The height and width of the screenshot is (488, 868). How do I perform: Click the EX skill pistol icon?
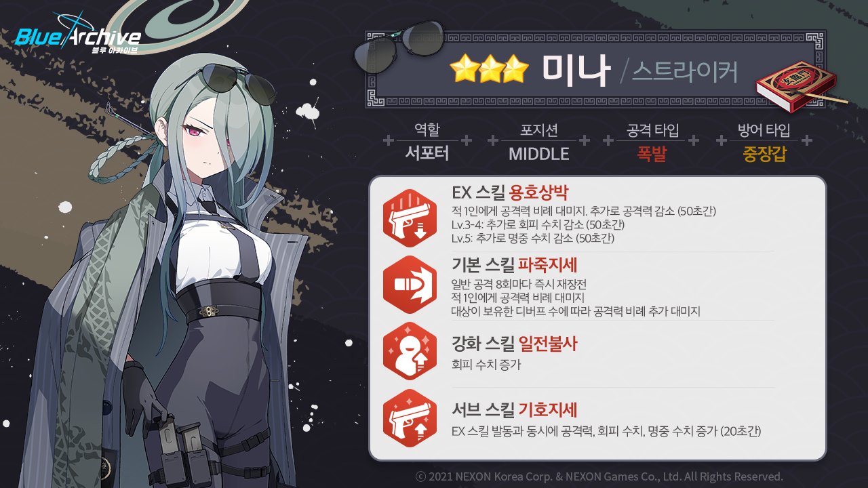click(410, 213)
